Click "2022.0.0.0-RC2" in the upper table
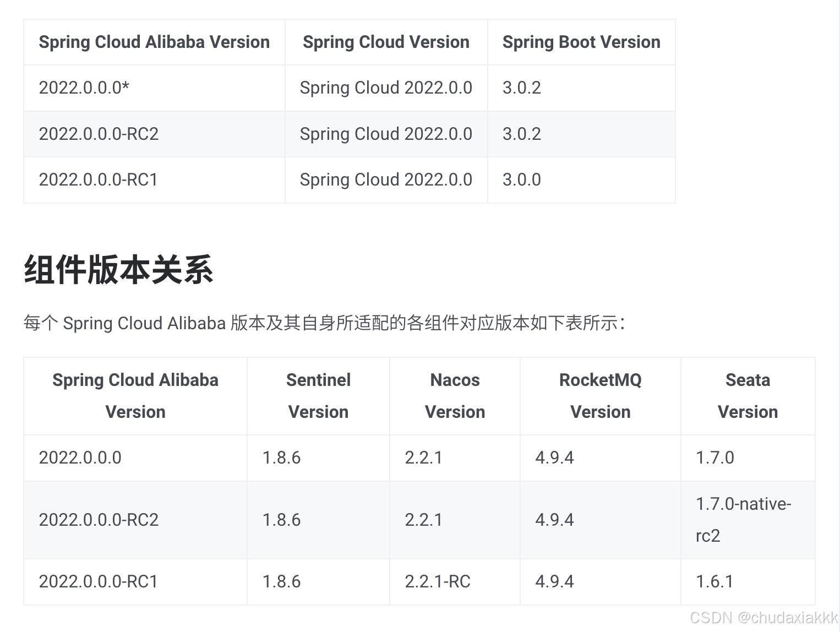 coord(99,134)
